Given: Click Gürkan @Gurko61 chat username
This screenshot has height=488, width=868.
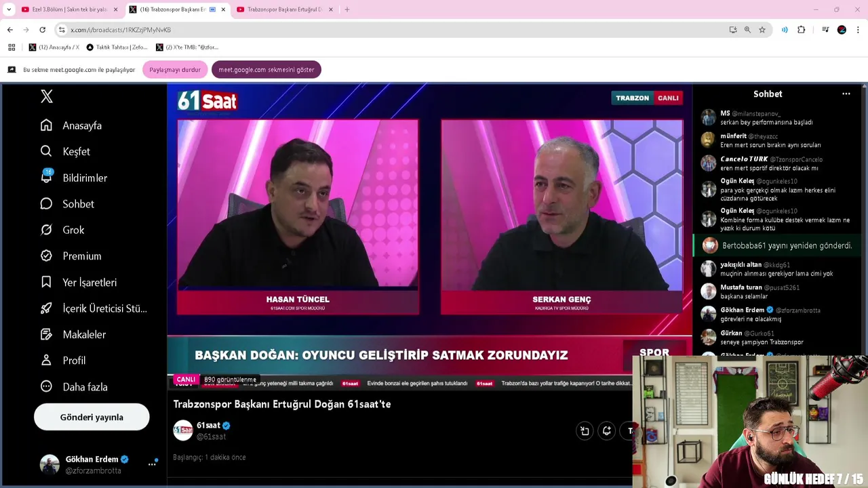Looking at the screenshot, I should [747, 333].
